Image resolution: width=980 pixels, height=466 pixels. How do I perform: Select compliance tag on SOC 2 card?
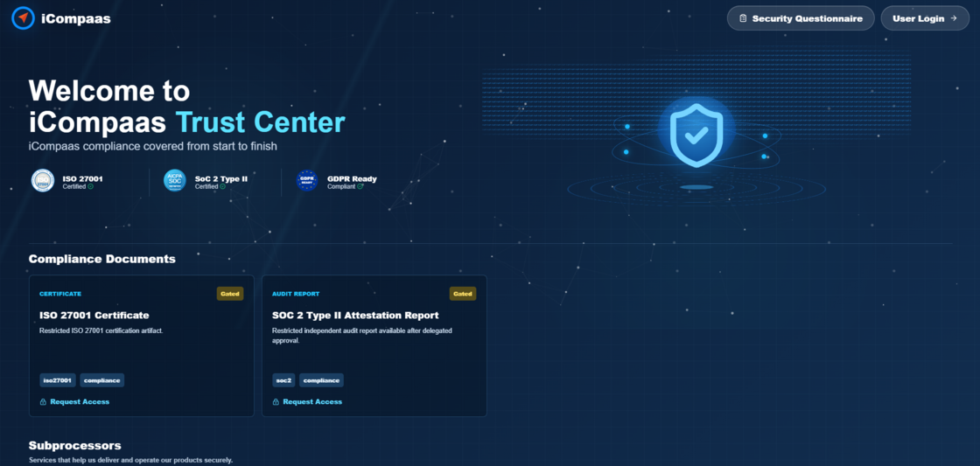321,379
